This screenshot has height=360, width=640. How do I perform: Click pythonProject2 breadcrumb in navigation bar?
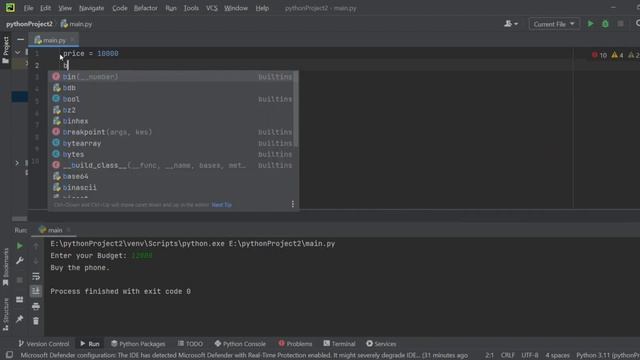tap(29, 24)
